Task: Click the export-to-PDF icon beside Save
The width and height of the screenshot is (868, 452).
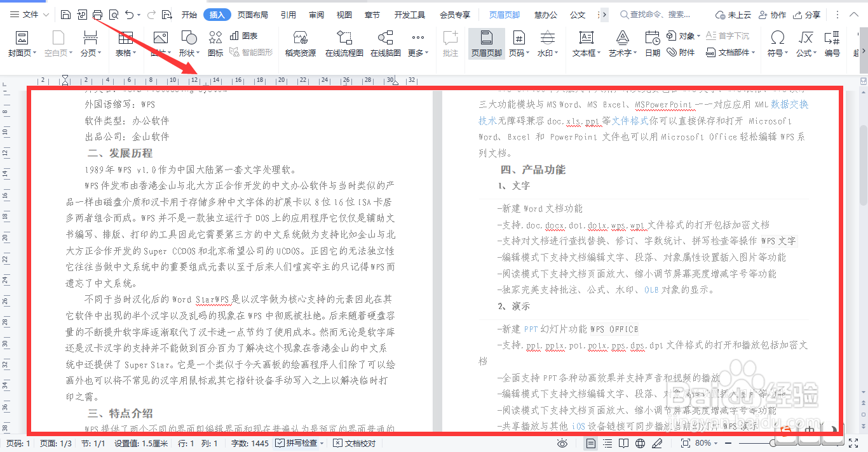Action: 82,15
